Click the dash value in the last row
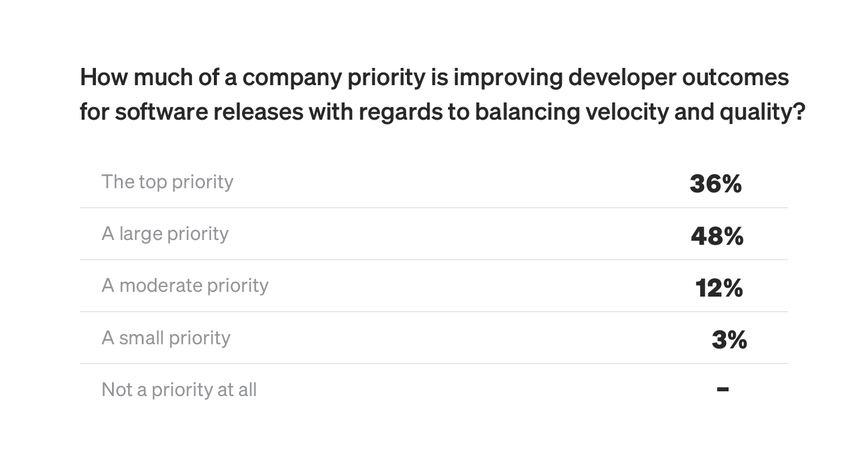The width and height of the screenshot is (868, 461). point(723,390)
